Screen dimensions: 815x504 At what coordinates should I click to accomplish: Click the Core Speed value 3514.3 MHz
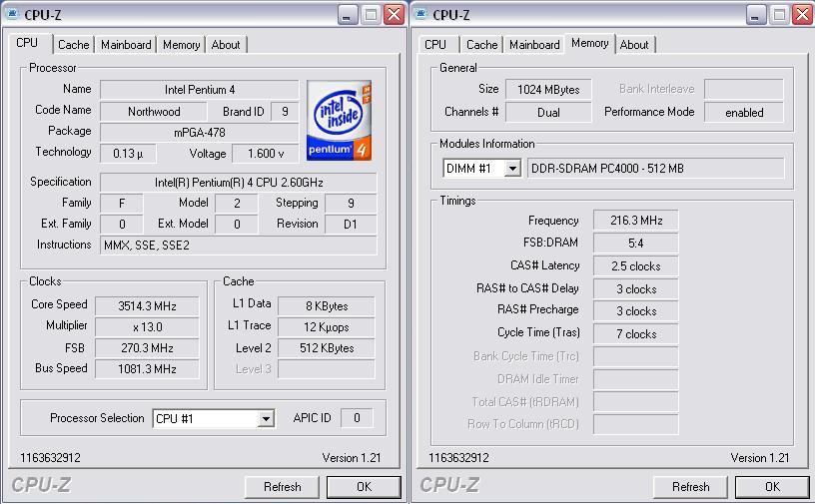[147, 306]
